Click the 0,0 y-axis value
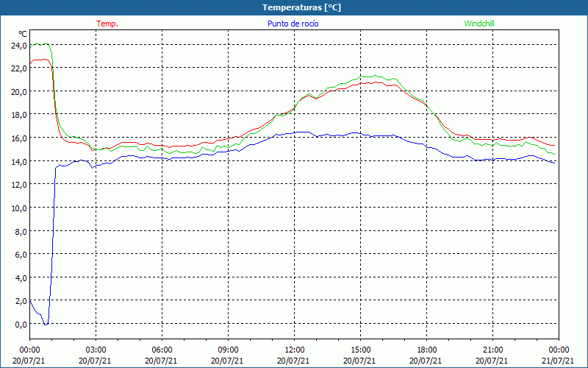 coord(21,325)
